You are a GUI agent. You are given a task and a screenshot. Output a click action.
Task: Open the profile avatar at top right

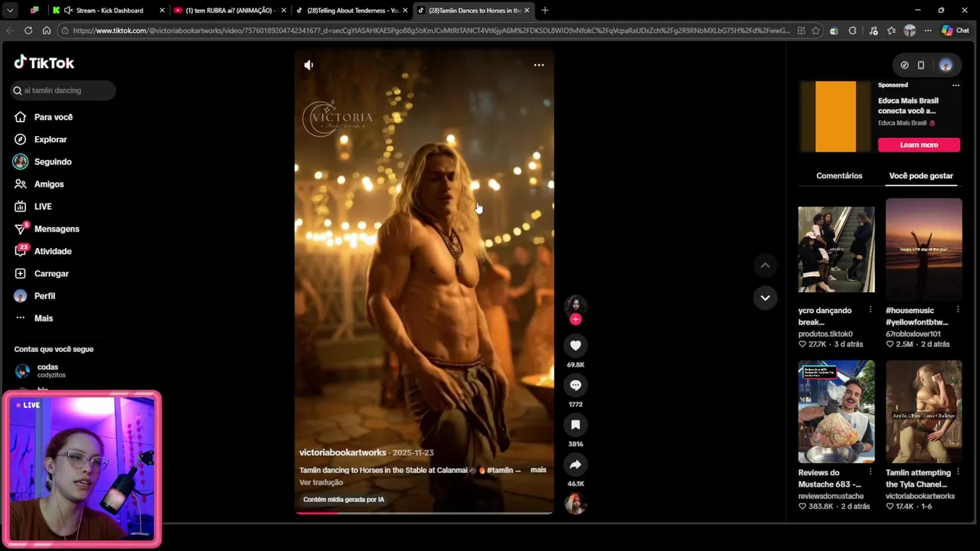coord(946,65)
